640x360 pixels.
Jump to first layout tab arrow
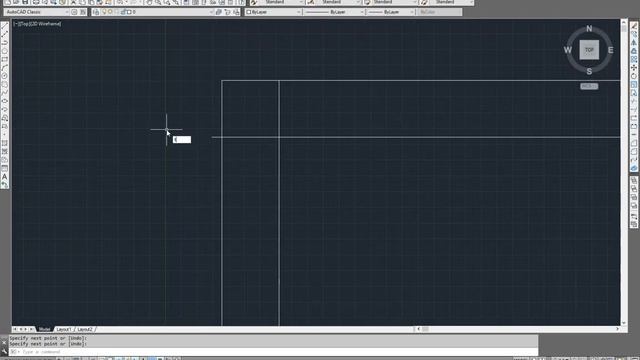point(15,329)
